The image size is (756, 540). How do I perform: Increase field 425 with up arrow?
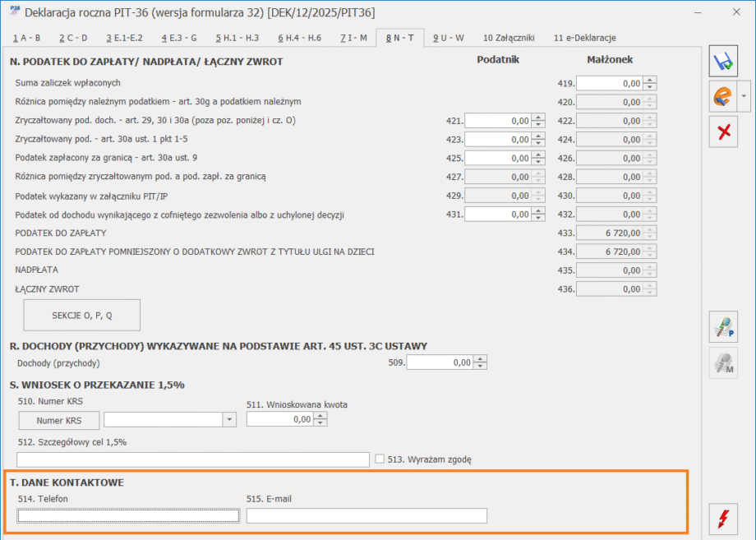pyautogui.click(x=538, y=155)
